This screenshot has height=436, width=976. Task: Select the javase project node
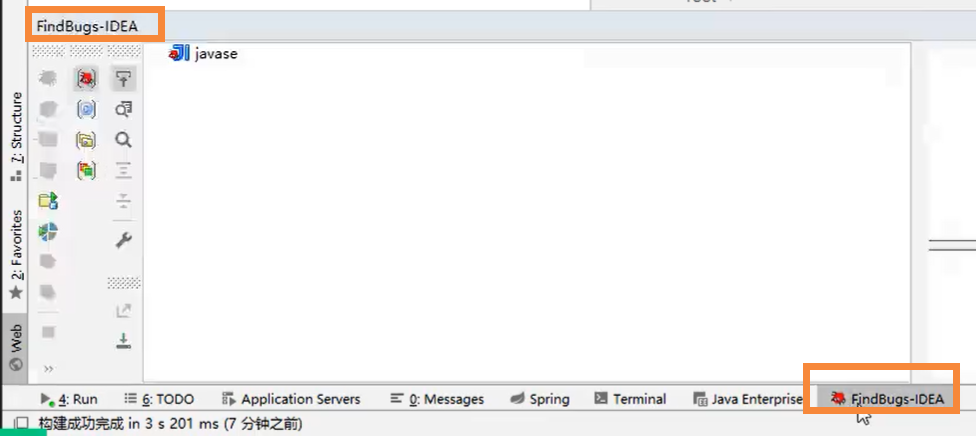tap(204, 54)
